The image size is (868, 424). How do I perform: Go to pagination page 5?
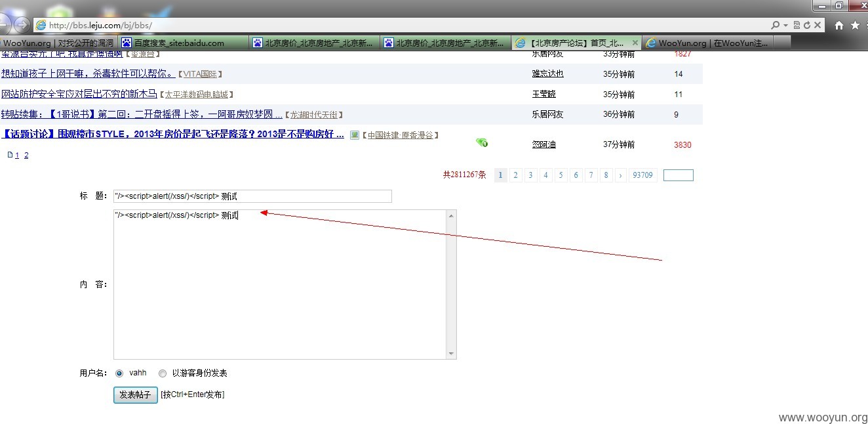coord(561,175)
